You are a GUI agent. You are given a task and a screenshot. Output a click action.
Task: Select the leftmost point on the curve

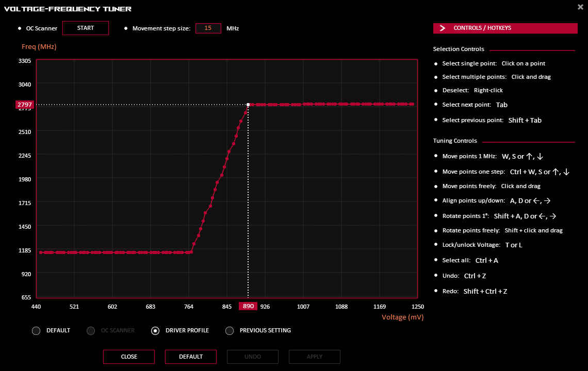[41, 252]
